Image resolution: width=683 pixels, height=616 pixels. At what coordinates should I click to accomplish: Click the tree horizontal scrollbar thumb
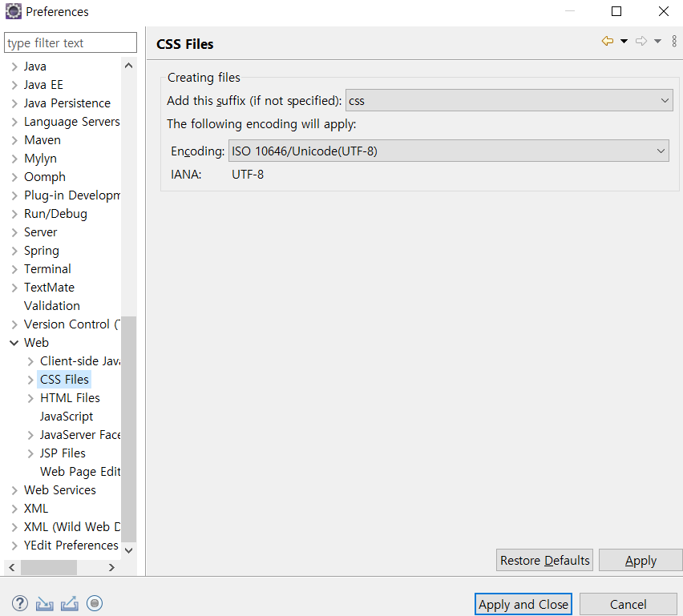tap(49, 567)
